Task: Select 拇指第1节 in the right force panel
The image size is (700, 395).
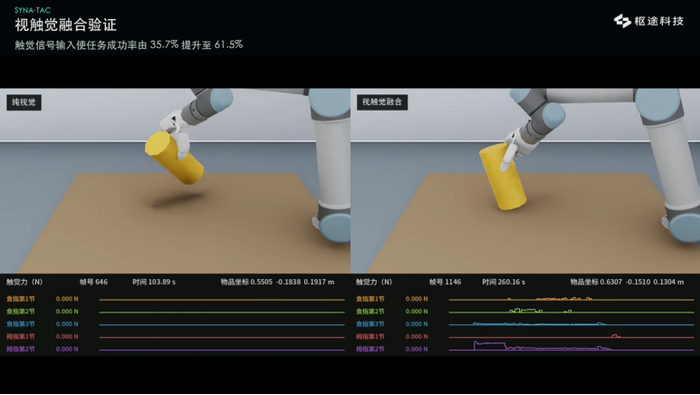Action: coord(370,336)
